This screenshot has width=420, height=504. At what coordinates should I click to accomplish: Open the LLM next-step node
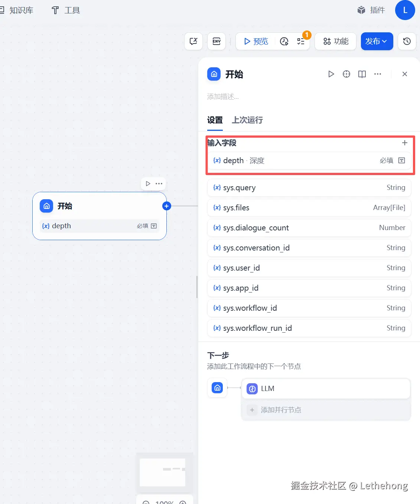pos(326,389)
